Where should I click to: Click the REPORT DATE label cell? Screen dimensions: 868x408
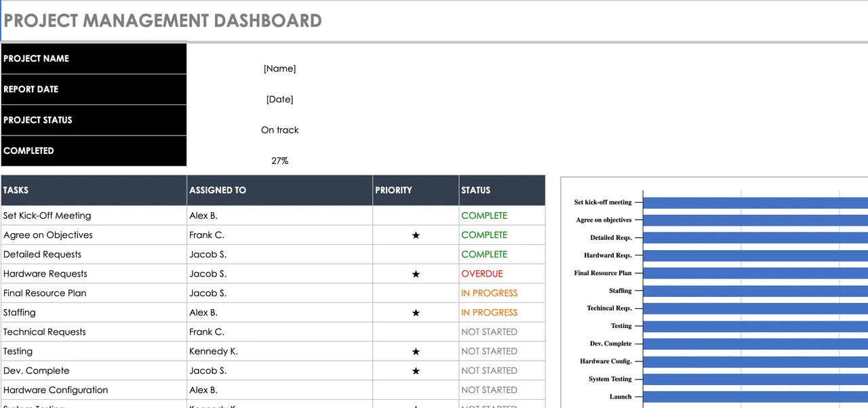(x=94, y=89)
